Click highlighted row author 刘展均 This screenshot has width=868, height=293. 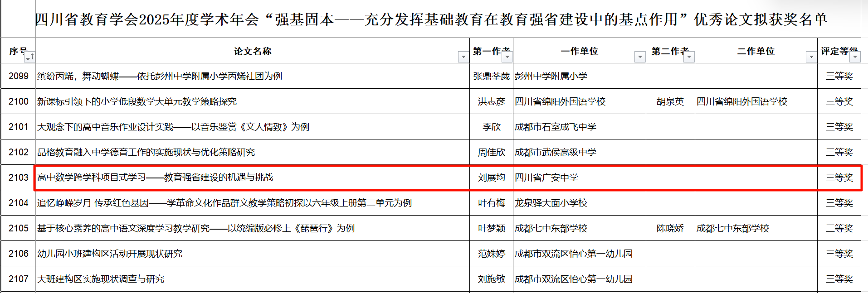click(491, 178)
